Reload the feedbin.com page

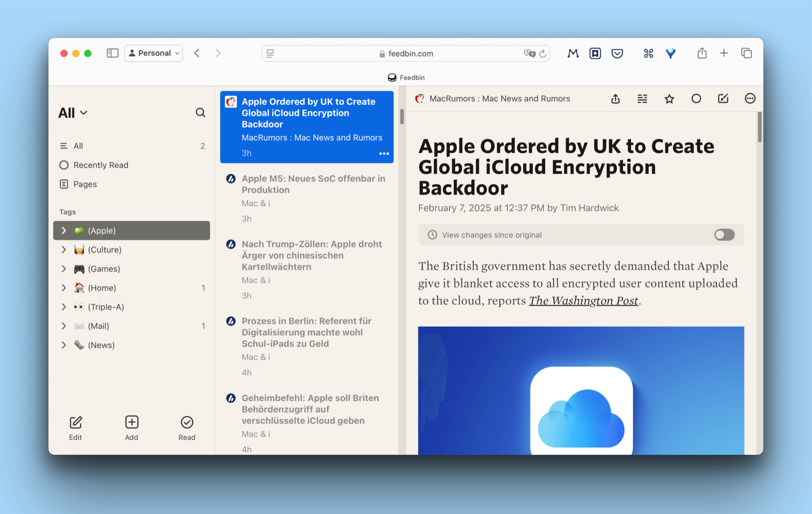click(543, 53)
